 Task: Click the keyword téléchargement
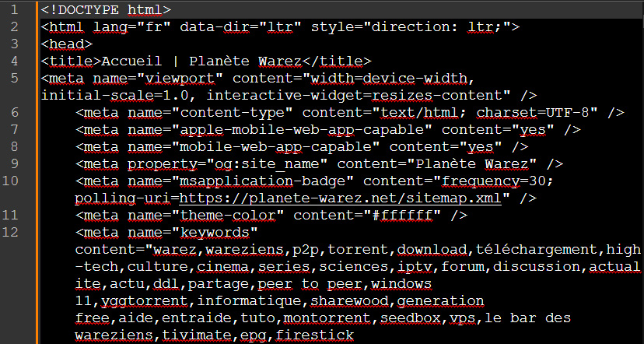(538, 250)
